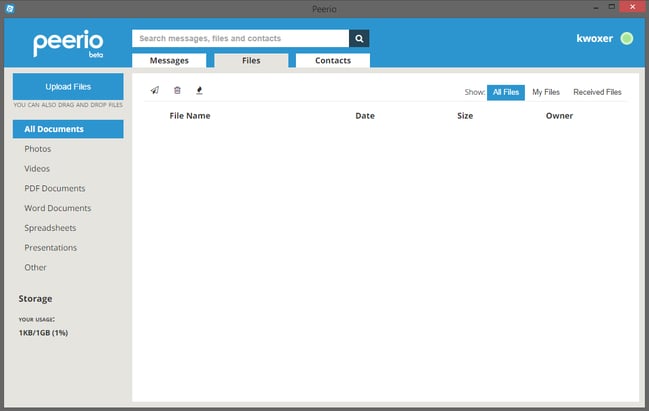Click the Peerio beta logo
Image resolution: width=649 pixels, height=411 pixels.
[x=68, y=43]
